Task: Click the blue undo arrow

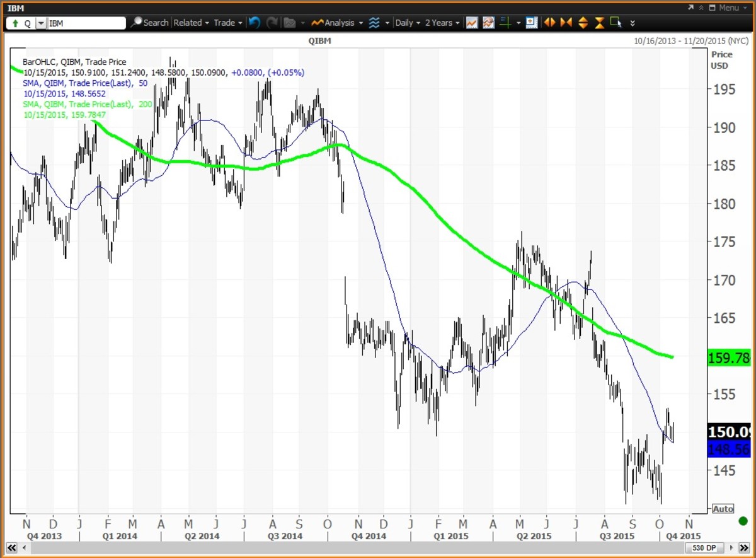Action: point(254,23)
